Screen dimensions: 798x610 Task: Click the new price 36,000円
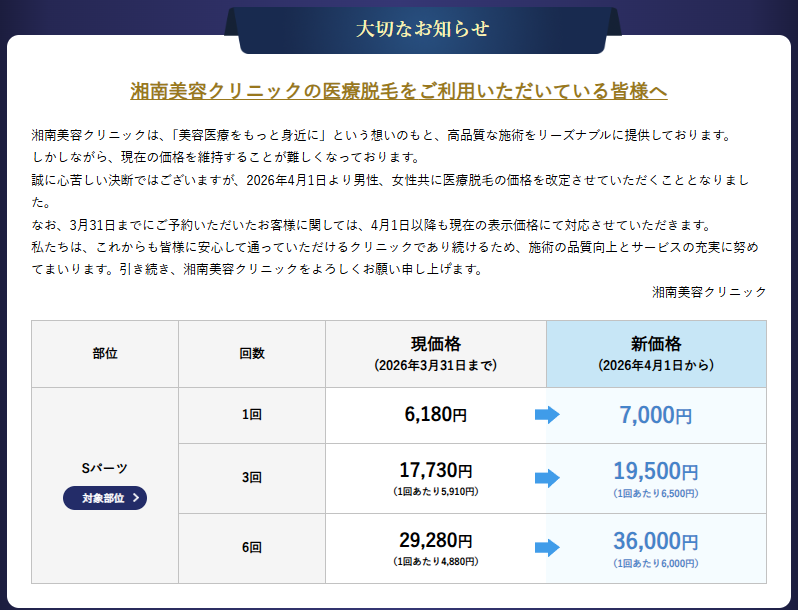[656, 541]
